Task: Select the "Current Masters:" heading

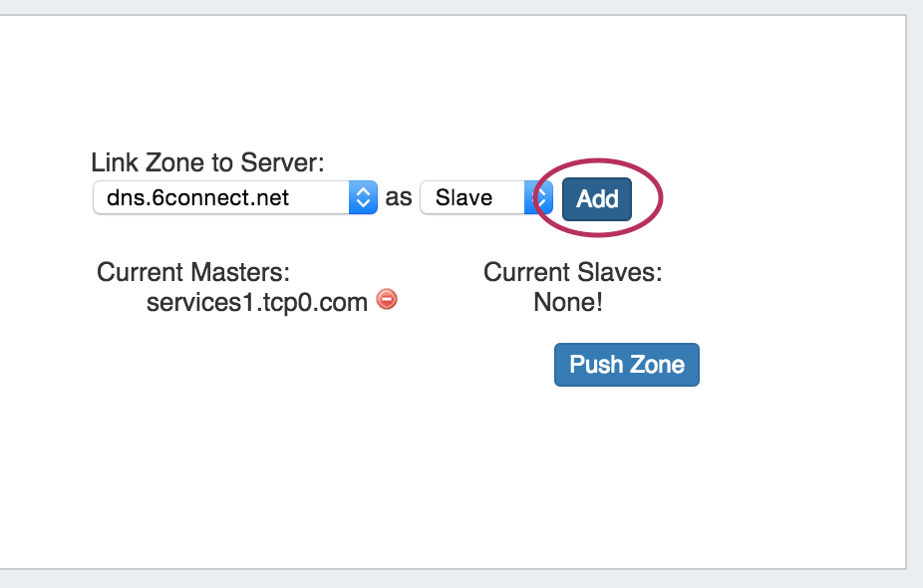Action: click(x=193, y=272)
